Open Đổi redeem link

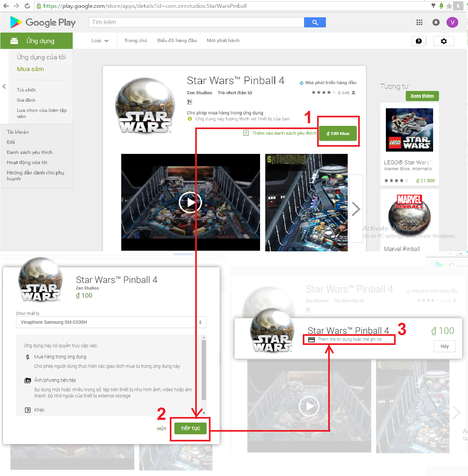click(x=11, y=142)
